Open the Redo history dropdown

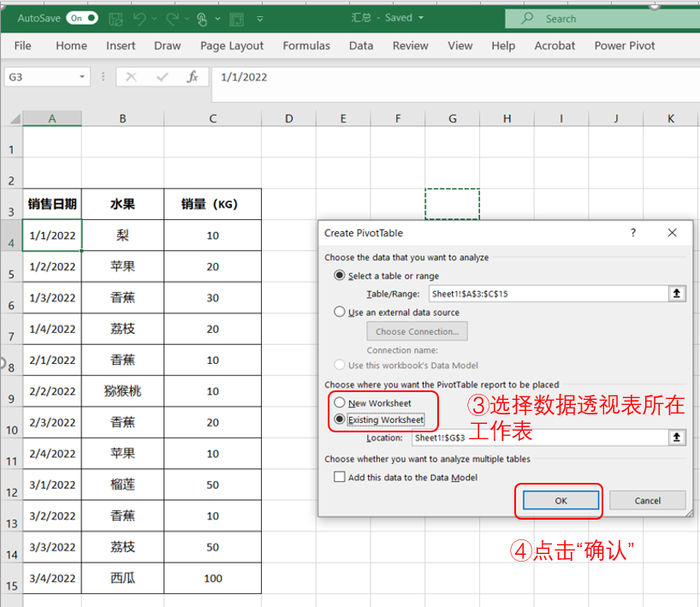[x=187, y=19]
